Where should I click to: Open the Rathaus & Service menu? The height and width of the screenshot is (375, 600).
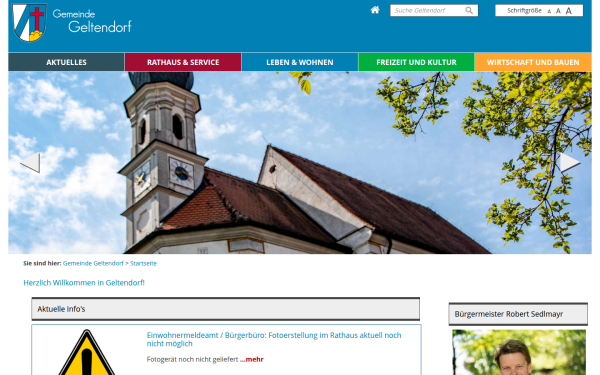click(183, 62)
